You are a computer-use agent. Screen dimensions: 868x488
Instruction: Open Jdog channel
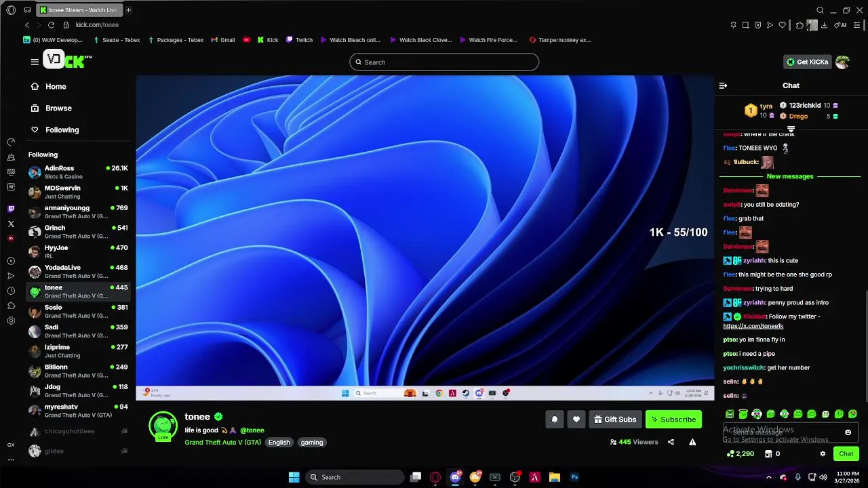pos(78,391)
